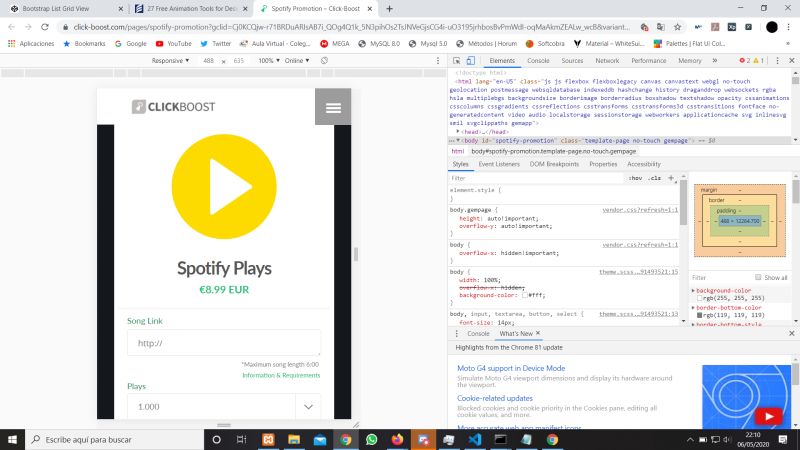Screen dimensions: 800x450
Task: Switch to the Sources tab
Action: pyautogui.click(x=572, y=61)
